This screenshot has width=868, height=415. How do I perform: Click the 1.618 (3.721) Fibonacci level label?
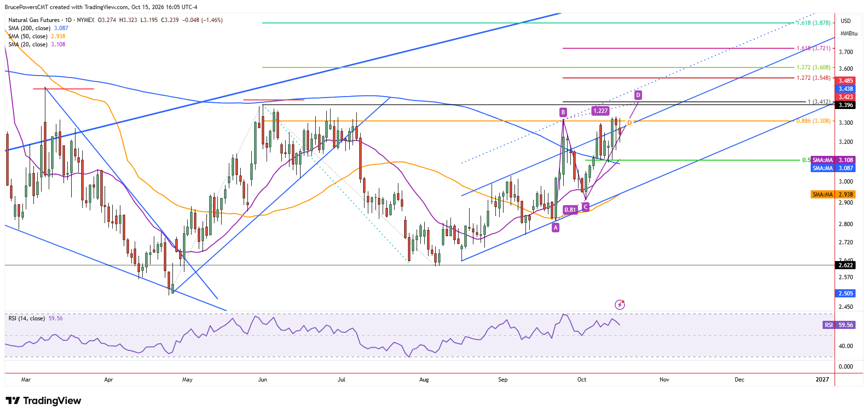coord(813,48)
